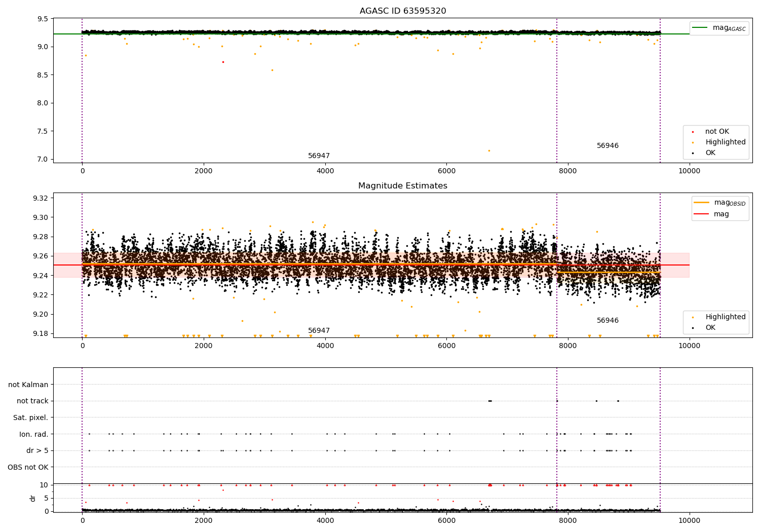Select 'Highlighted' in the AGASC ID plot legend
The width and height of the screenshot is (760, 532).
pos(726,142)
